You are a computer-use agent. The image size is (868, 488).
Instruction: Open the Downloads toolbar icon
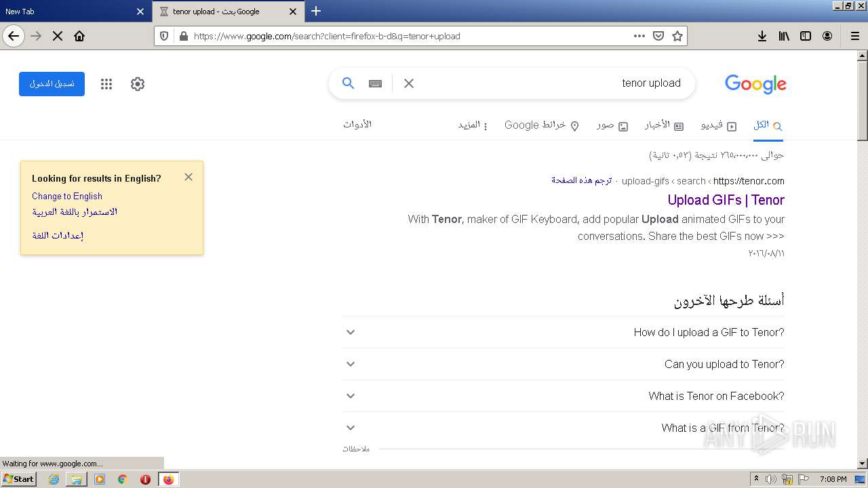point(762,36)
